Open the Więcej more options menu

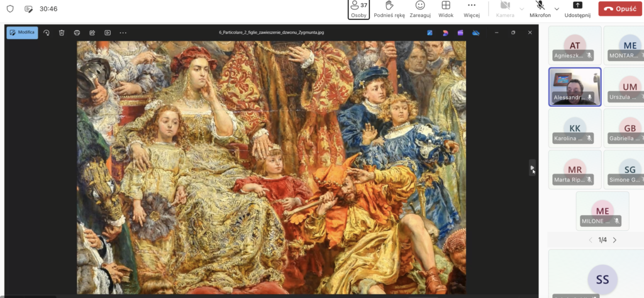click(472, 9)
